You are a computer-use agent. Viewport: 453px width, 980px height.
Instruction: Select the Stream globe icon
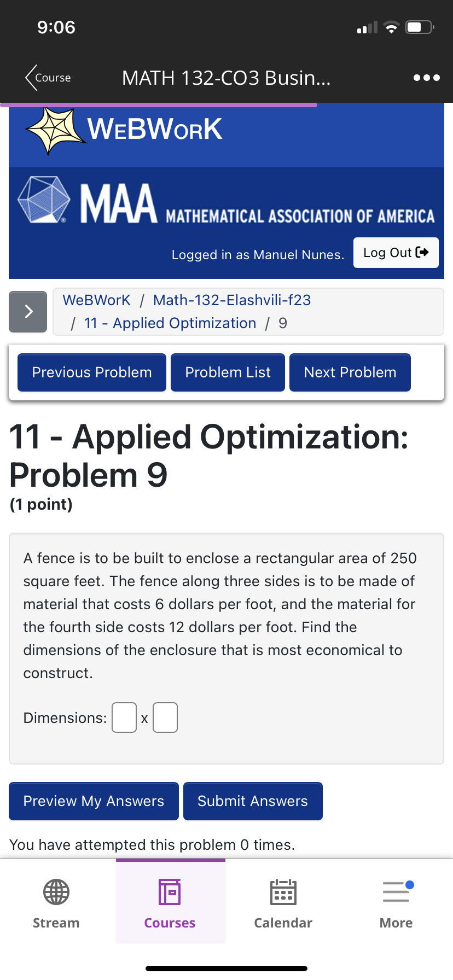click(55, 891)
